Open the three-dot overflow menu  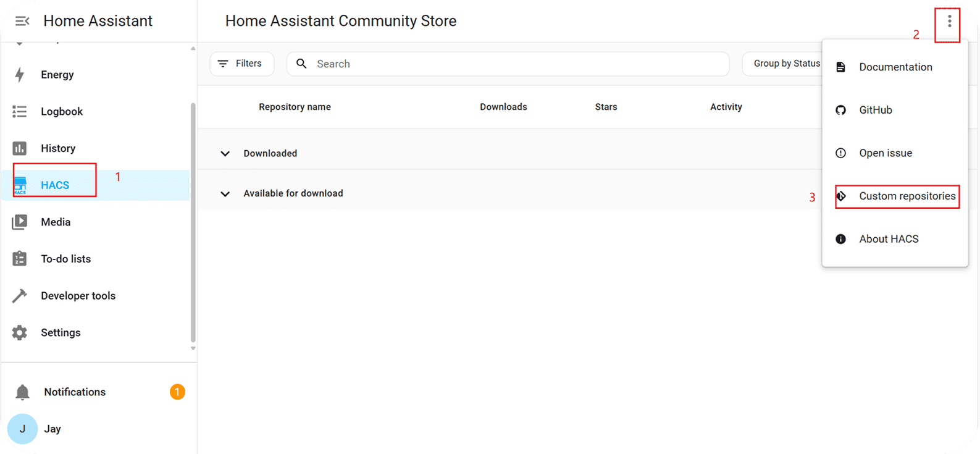[949, 22]
